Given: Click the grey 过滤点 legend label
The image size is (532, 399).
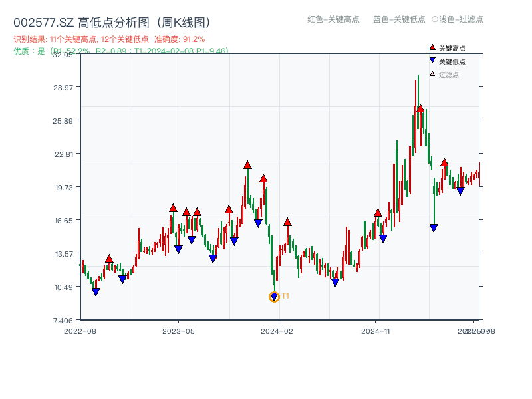Looking at the screenshot, I should tap(448, 74).
